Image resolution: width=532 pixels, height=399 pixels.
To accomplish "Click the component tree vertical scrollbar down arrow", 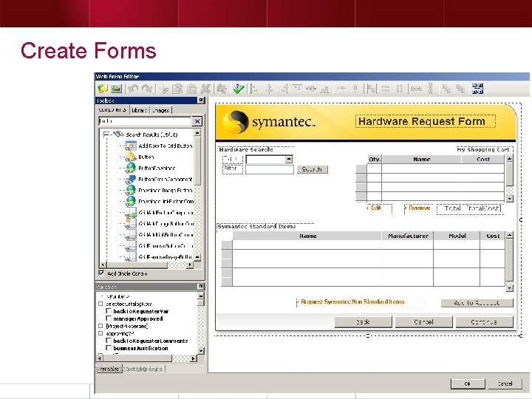I will click(x=197, y=257).
